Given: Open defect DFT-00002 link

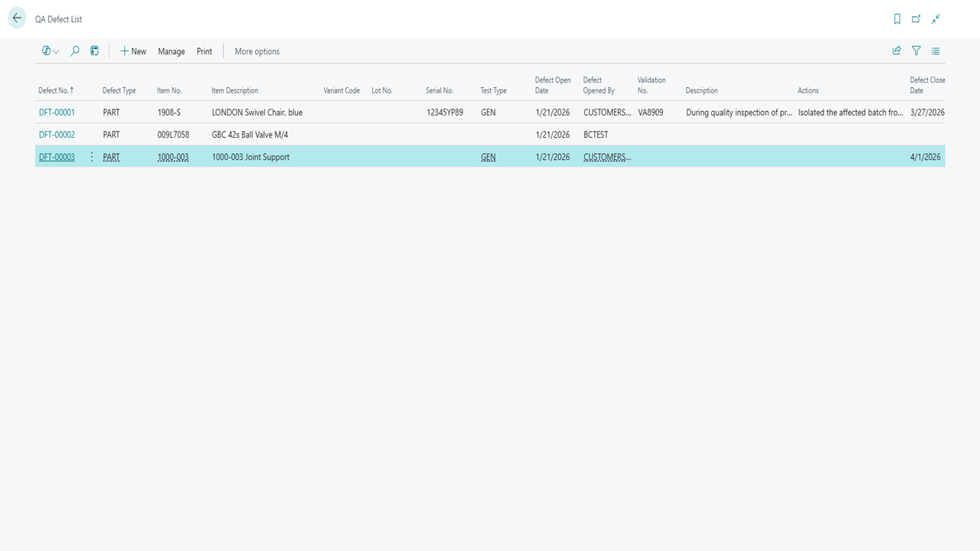Looking at the screenshot, I should [57, 135].
